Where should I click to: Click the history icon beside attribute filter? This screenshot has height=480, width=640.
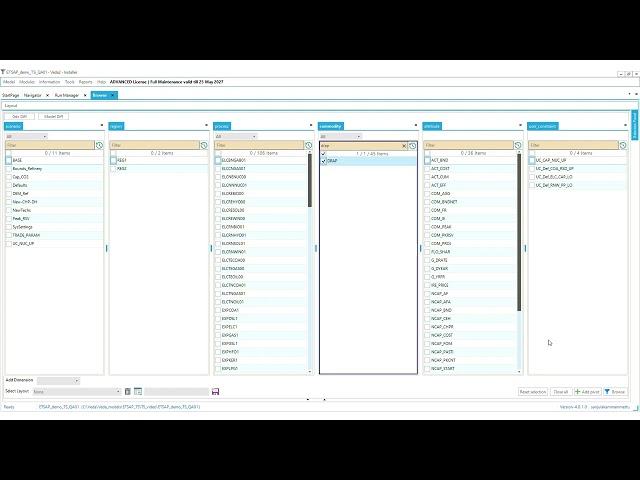coord(518,145)
